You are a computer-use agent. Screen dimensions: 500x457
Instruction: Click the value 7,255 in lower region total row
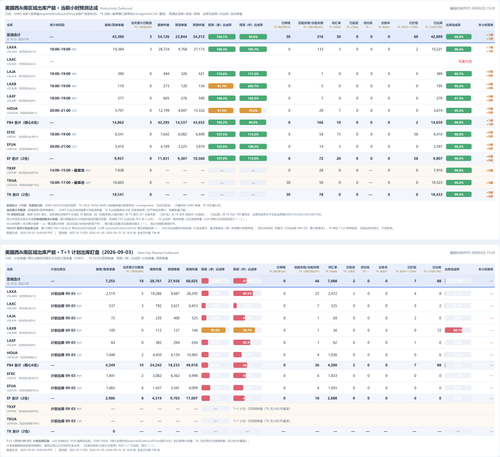(110, 281)
